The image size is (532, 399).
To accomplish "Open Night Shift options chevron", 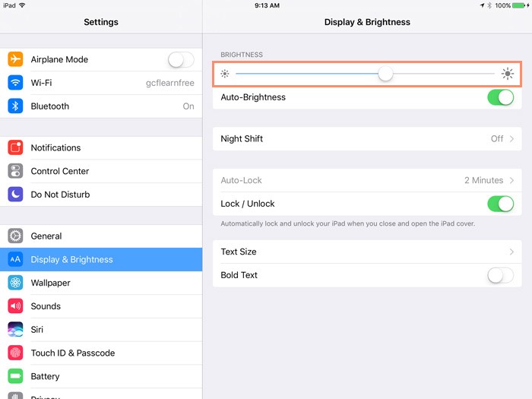I will [511, 139].
